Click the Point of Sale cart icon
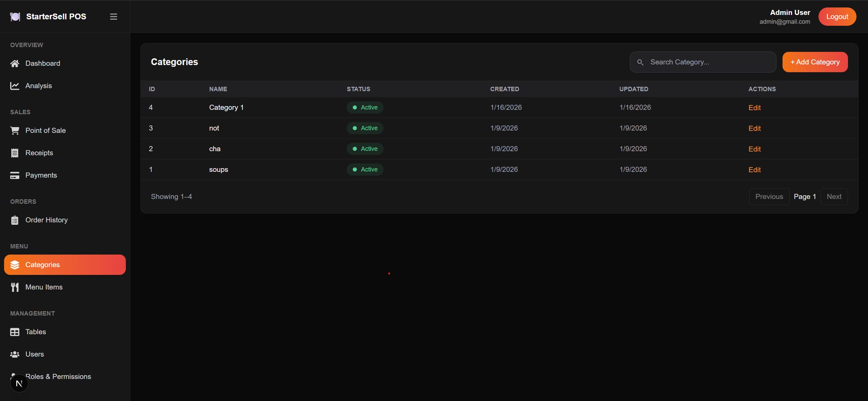Screen dimensions: 868x401 [x=15, y=131]
